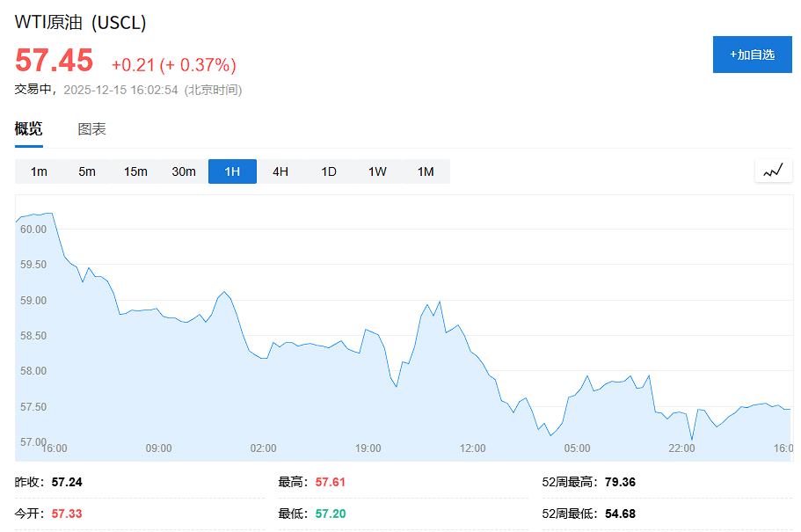This screenshot has height=532, width=801.
Task: Select the 概览 tab
Action: [x=31, y=128]
